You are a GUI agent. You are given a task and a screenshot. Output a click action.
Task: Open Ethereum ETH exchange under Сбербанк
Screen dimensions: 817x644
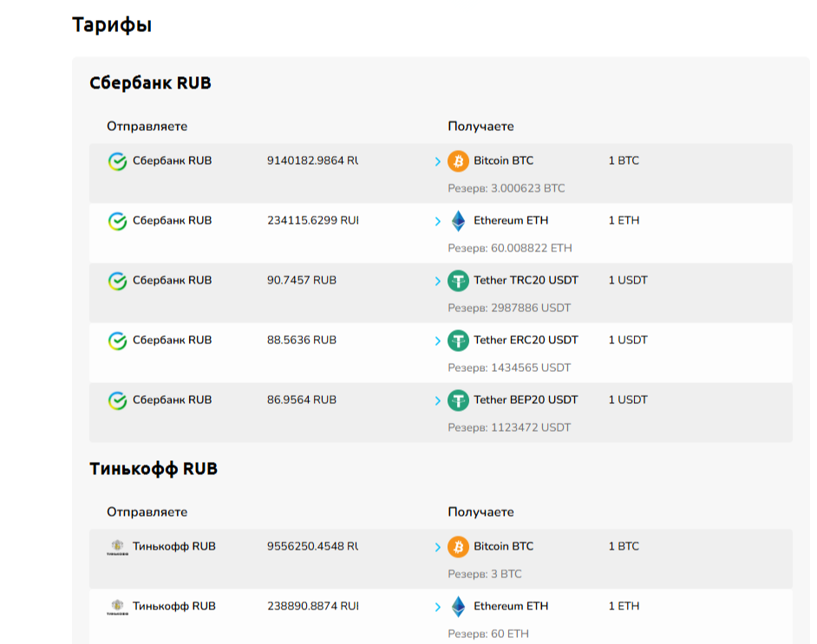pyautogui.click(x=511, y=220)
